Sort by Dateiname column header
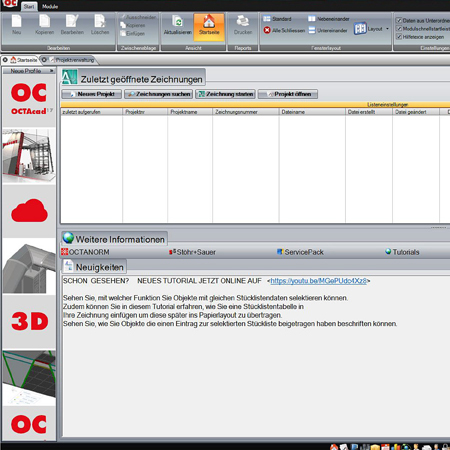This screenshot has width=450, height=450. coord(312,112)
